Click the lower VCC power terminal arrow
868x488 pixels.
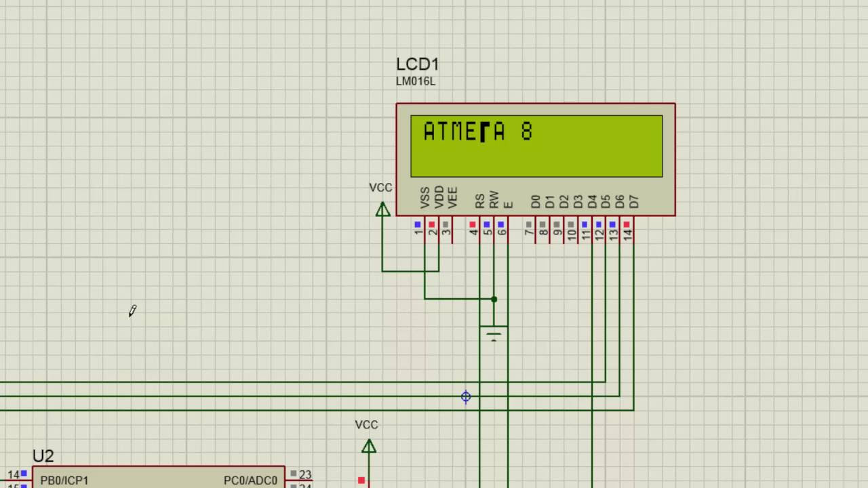[368, 446]
